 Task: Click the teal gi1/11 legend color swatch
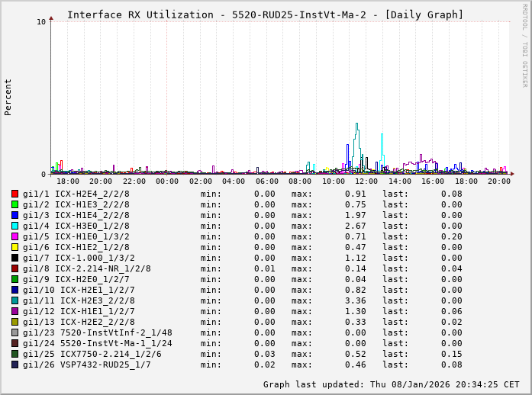click(x=15, y=300)
